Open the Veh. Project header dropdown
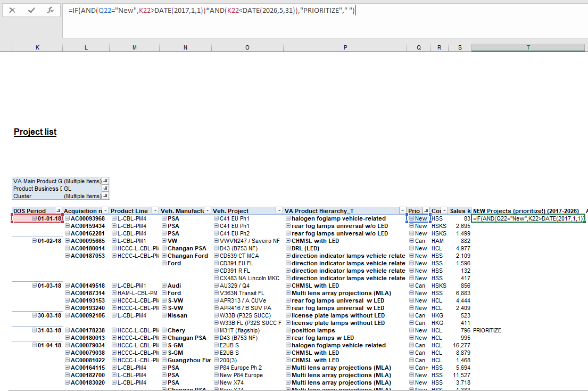The height and width of the screenshot is (391, 588). [279, 210]
